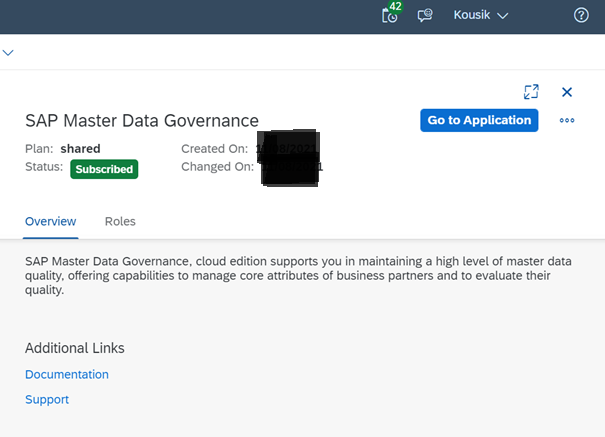The width and height of the screenshot is (605, 437).
Task: Open the help question mark icon
Action: [581, 15]
